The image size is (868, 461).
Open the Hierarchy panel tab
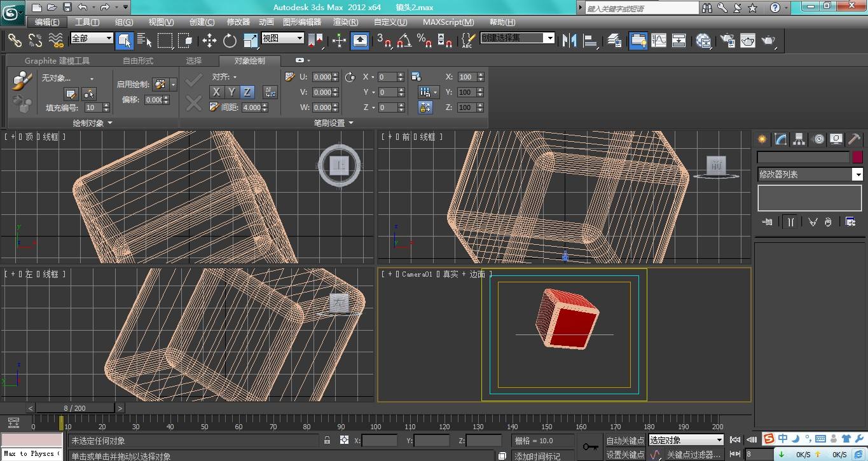[x=799, y=139]
